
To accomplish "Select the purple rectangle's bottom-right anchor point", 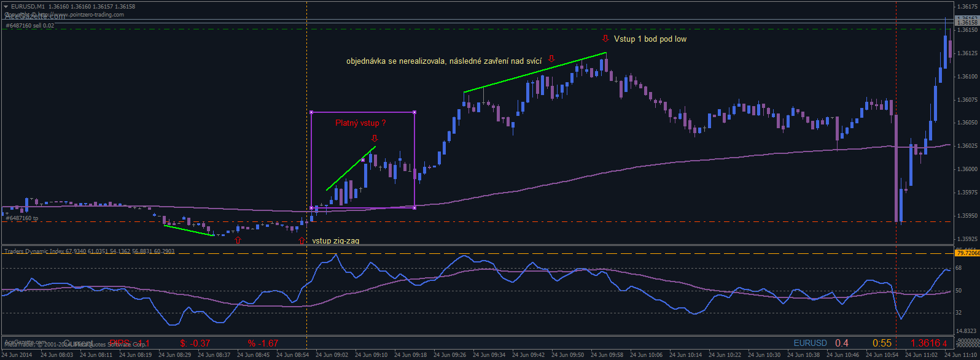I will (x=414, y=208).
